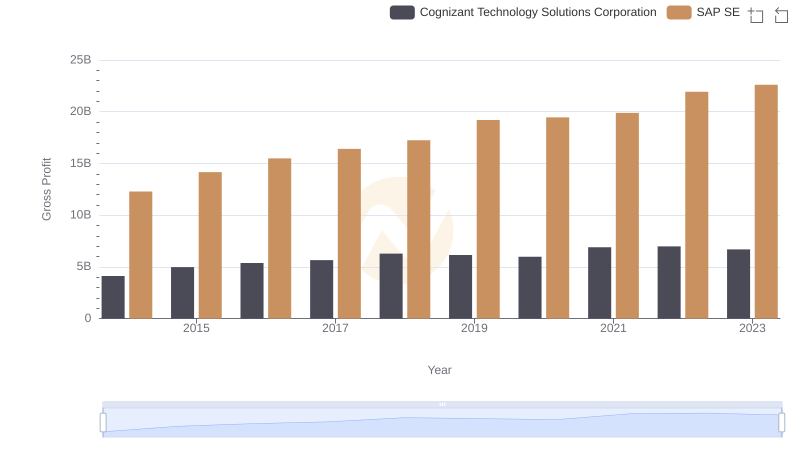Click the y-axis label 15B

[81, 163]
